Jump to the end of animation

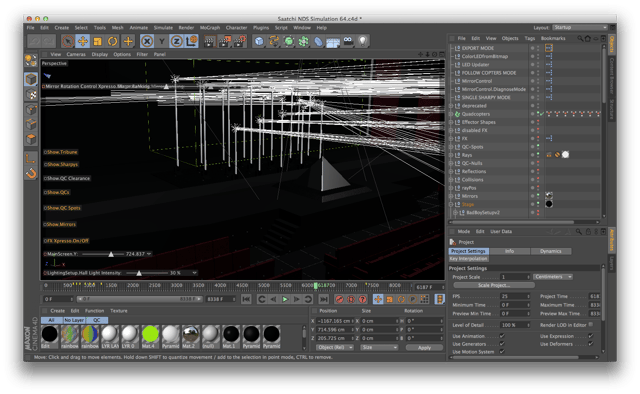(x=323, y=299)
